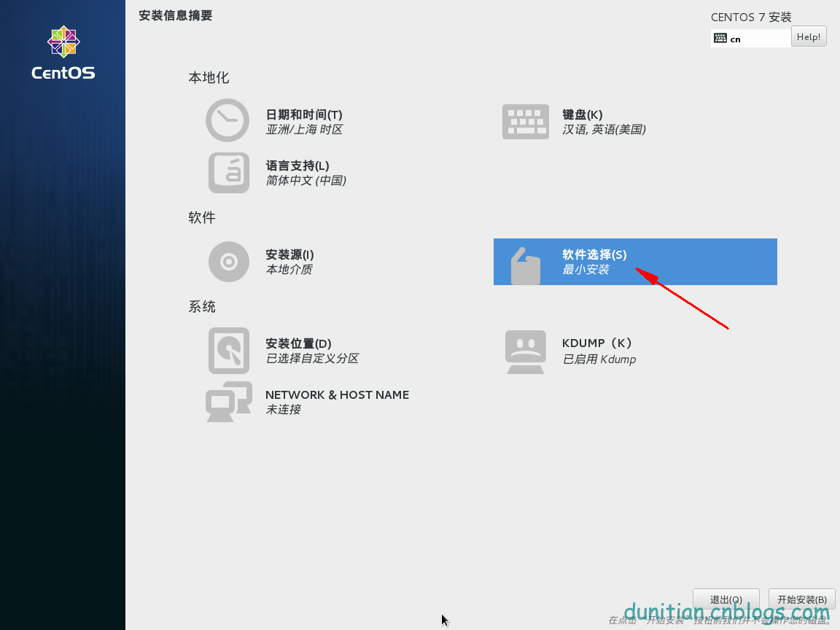840x630 pixels.
Task: Click the KDUMP sad-face icon
Action: (525, 351)
